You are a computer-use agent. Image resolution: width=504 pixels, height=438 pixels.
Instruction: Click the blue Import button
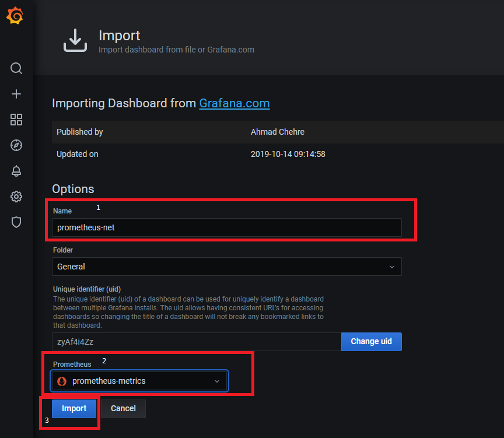click(x=74, y=408)
